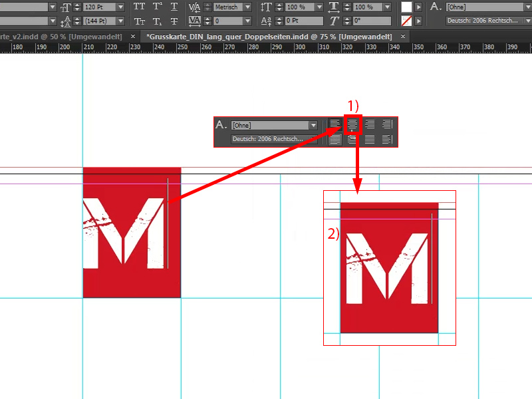
Task: Click the baseline shift icon
Action: [x=267, y=21]
